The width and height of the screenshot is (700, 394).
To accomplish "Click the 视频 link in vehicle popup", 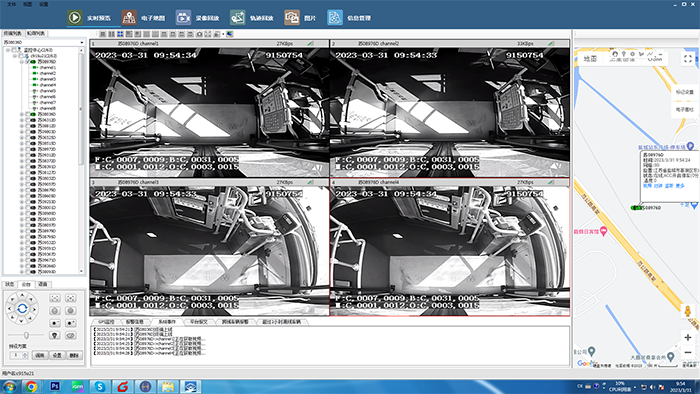I will (x=647, y=186).
